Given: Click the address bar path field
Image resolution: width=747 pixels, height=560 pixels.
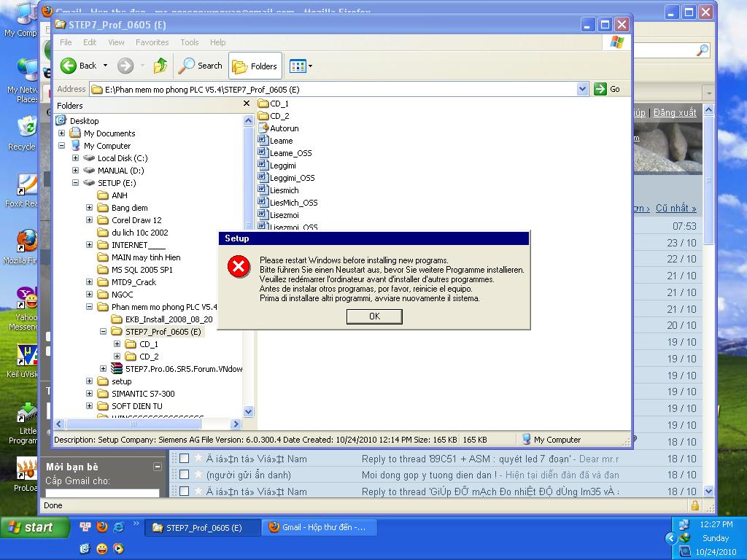Looking at the screenshot, I should pos(333,89).
